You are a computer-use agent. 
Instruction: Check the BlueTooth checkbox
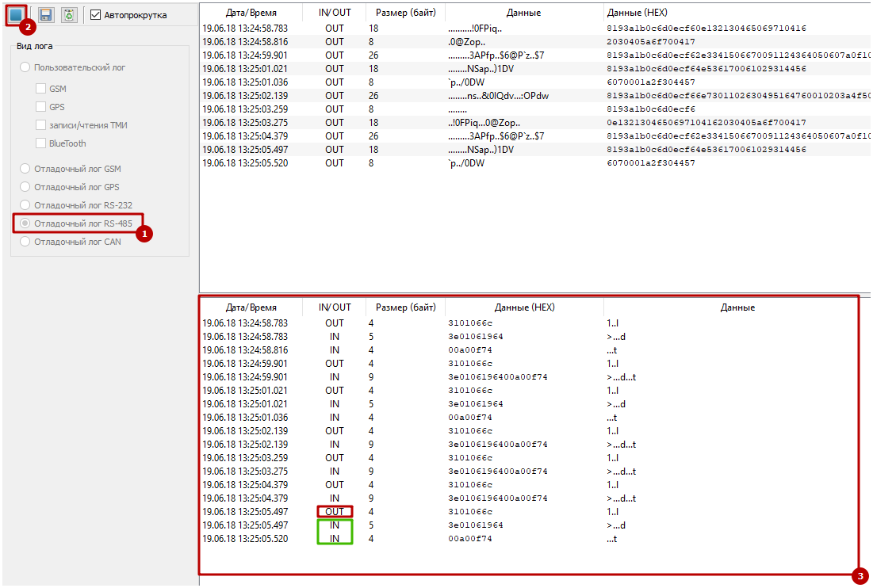tap(41, 143)
